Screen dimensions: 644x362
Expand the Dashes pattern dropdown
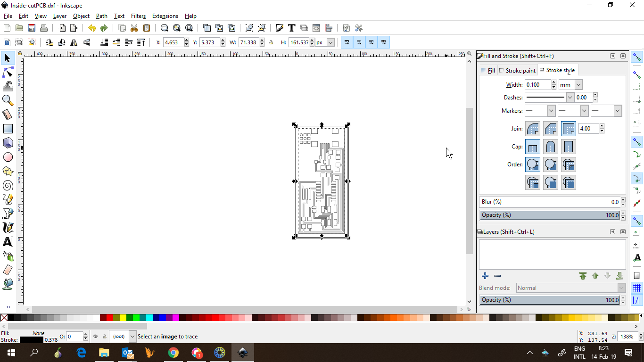coord(570,98)
